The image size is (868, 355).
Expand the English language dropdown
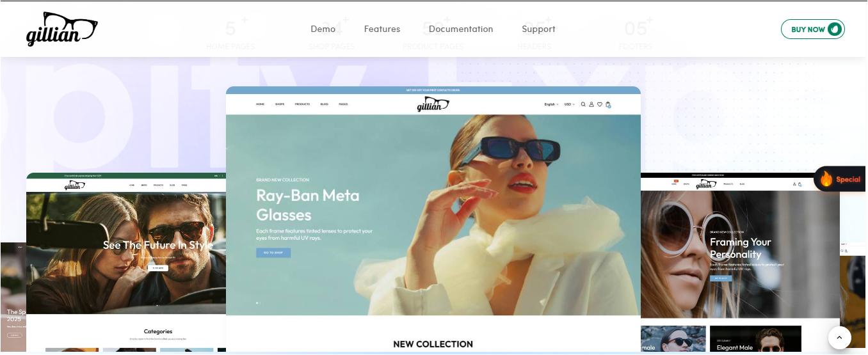coord(551,104)
